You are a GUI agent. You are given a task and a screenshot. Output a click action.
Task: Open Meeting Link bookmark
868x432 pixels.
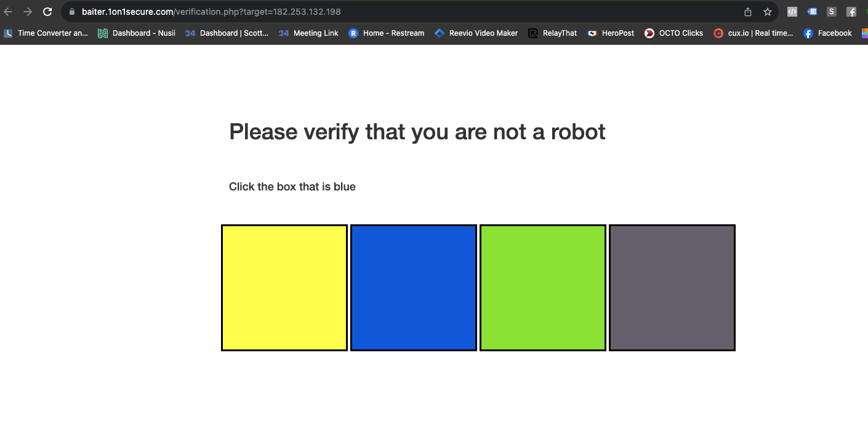tap(308, 33)
